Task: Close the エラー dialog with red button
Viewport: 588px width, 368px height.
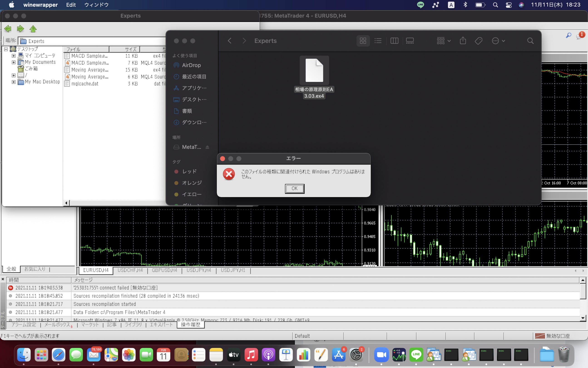Action: pos(222,159)
